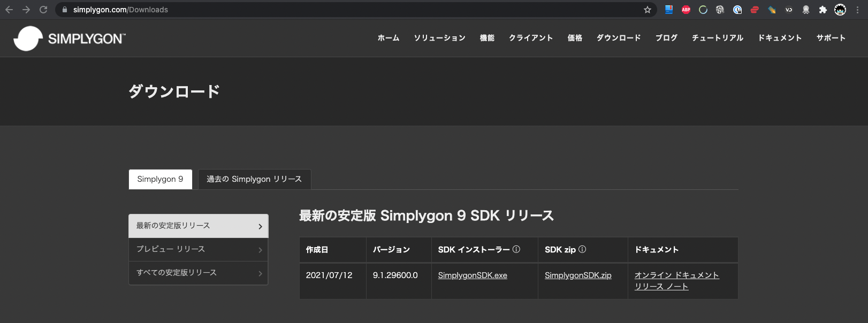This screenshot has width=868, height=323.
Task: Select the Simplygon 9 tab
Action: click(x=161, y=179)
